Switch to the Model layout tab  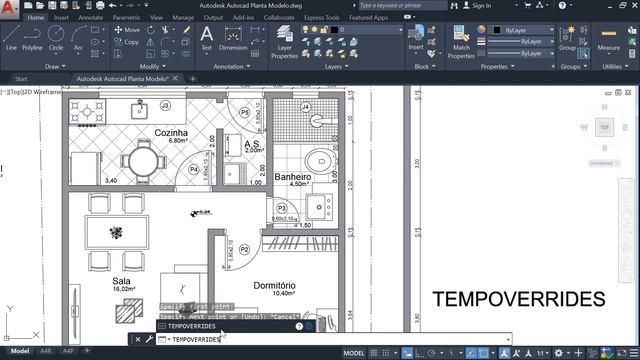pyautogui.click(x=20, y=351)
